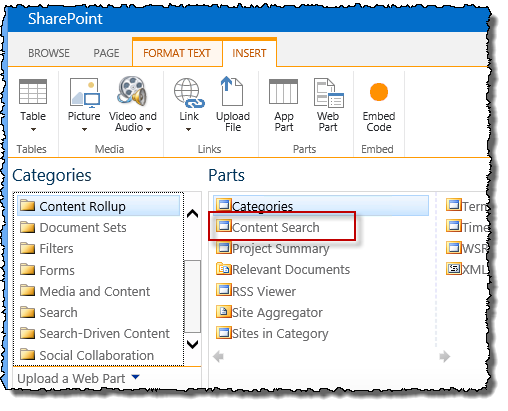Image resolution: width=508 pixels, height=411 pixels.
Task: Click the Web Part icon
Action: (328, 93)
